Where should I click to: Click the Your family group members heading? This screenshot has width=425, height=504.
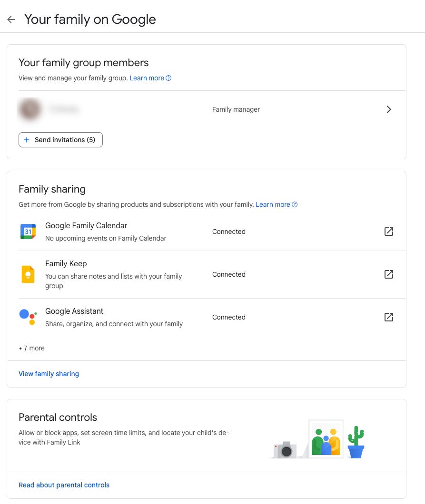click(84, 63)
